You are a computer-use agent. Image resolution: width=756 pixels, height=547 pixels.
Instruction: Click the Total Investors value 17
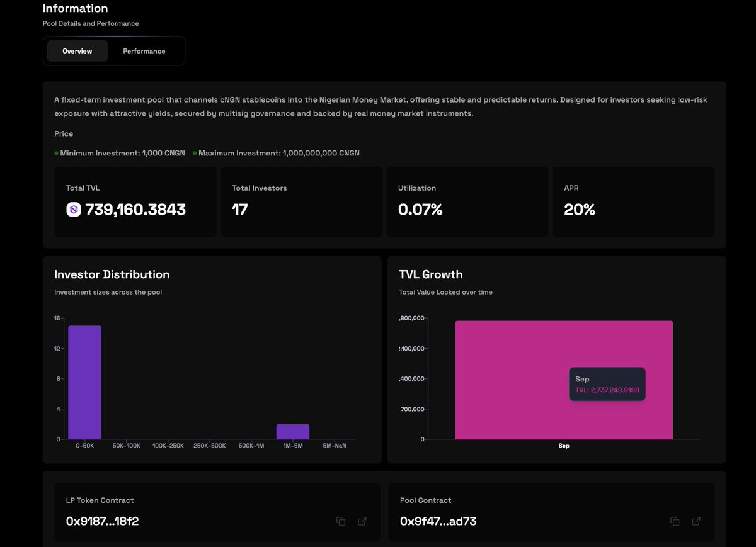click(240, 210)
